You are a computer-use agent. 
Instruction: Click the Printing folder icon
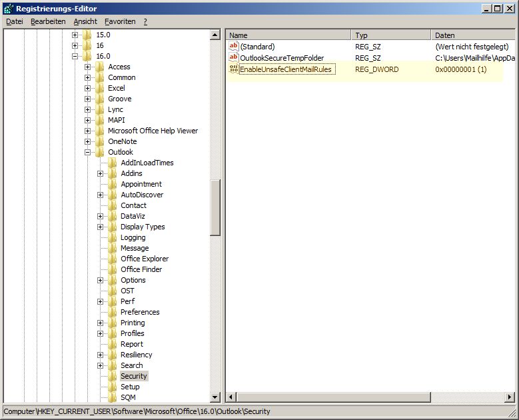[113, 323]
